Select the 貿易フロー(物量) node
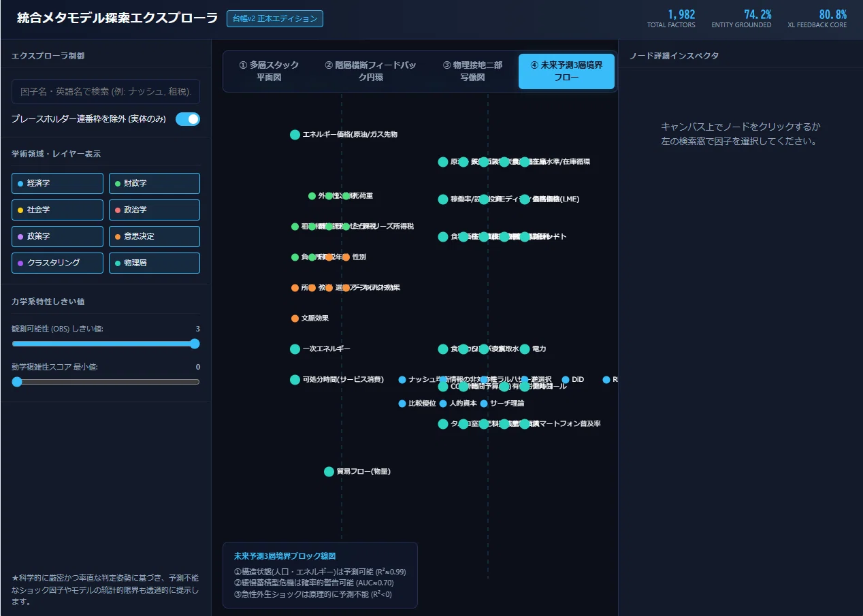The width and height of the screenshot is (863, 616). (329, 472)
